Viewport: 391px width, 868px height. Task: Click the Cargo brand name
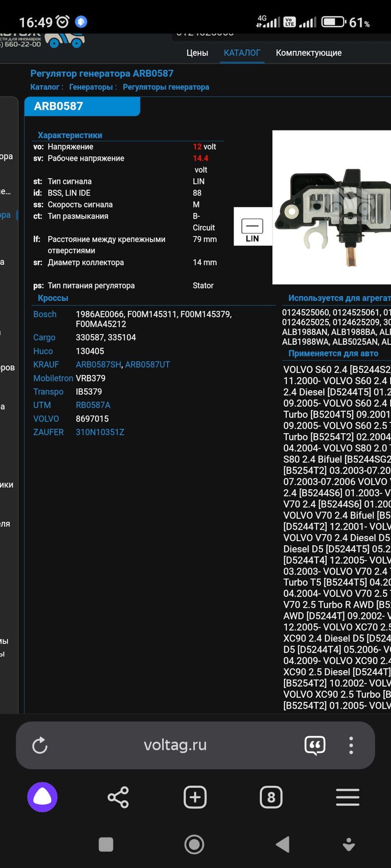pos(44,337)
